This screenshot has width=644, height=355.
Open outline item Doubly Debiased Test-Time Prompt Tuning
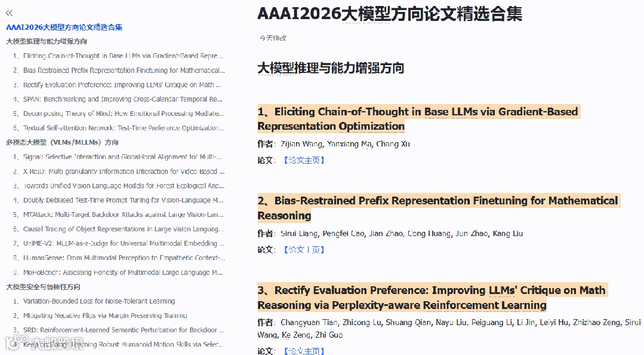[x=118, y=200]
